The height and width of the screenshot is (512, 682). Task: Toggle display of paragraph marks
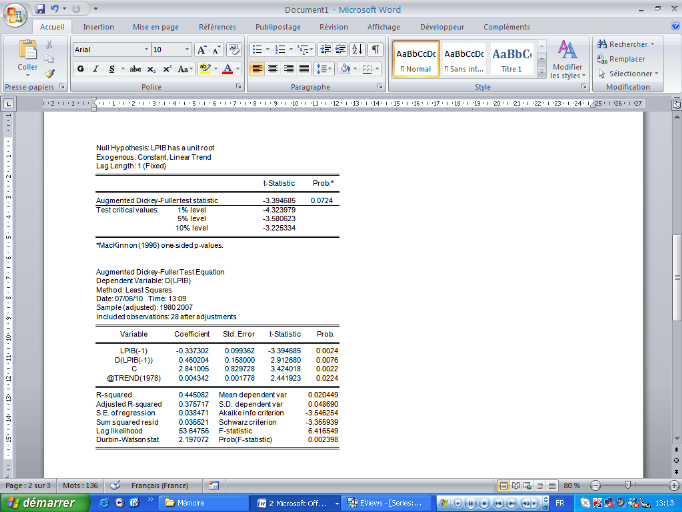click(x=375, y=49)
